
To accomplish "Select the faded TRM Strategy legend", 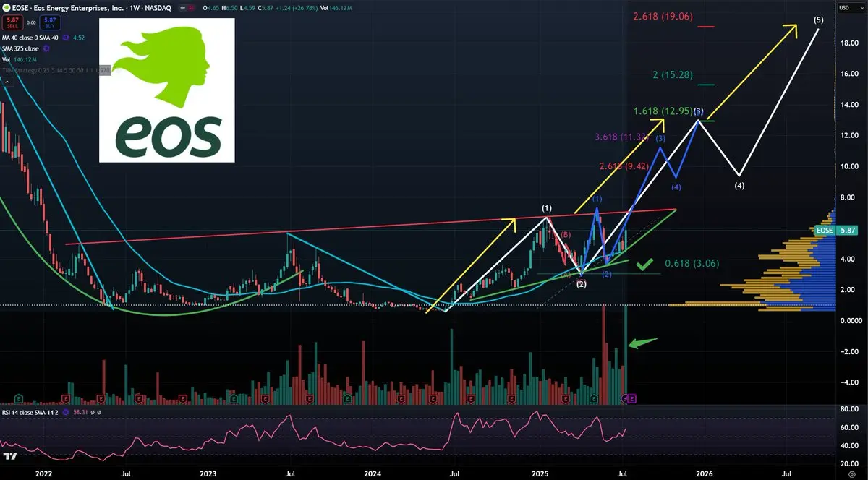I will pos(56,70).
